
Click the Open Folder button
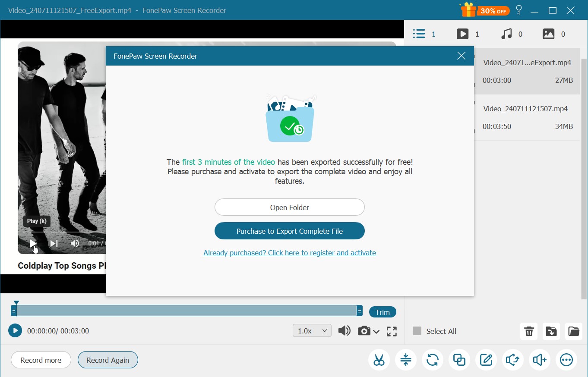click(290, 207)
